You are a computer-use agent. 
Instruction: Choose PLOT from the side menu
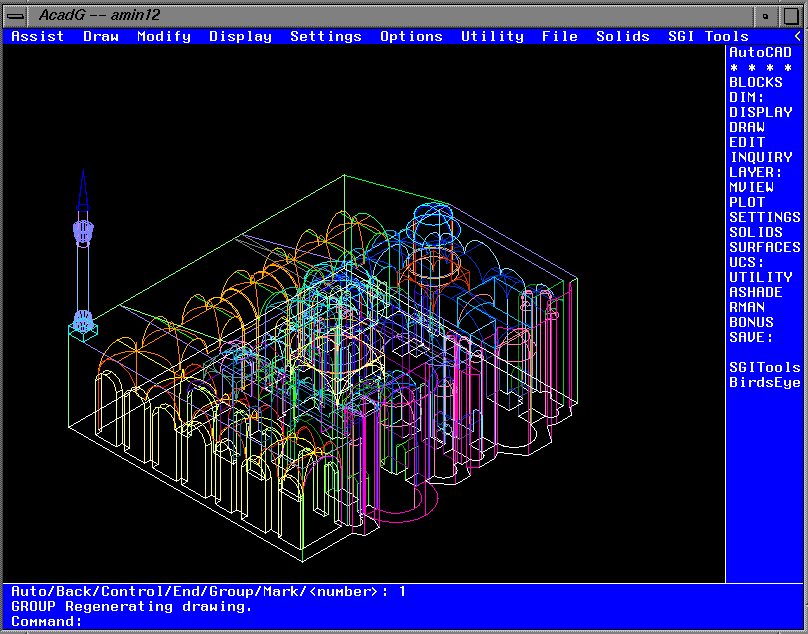746,202
